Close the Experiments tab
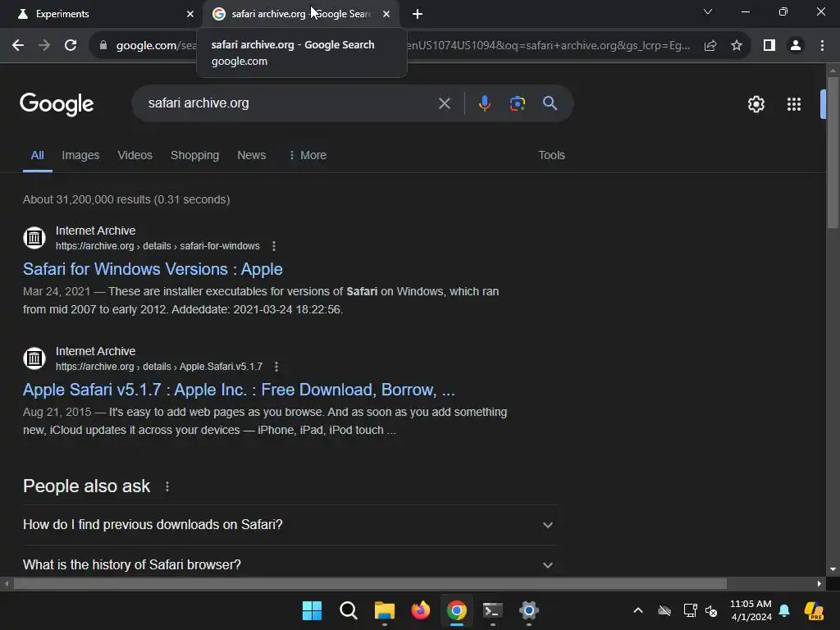The image size is (840, 630). [190, 14]
